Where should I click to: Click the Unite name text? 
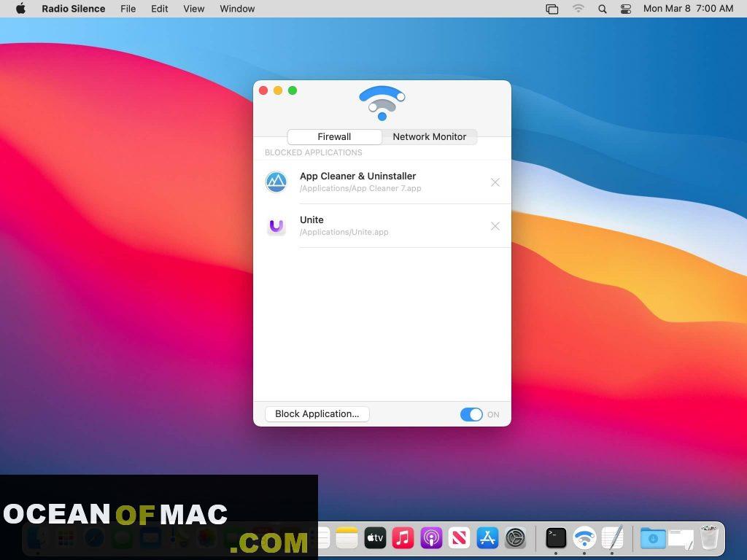[311, 220]
